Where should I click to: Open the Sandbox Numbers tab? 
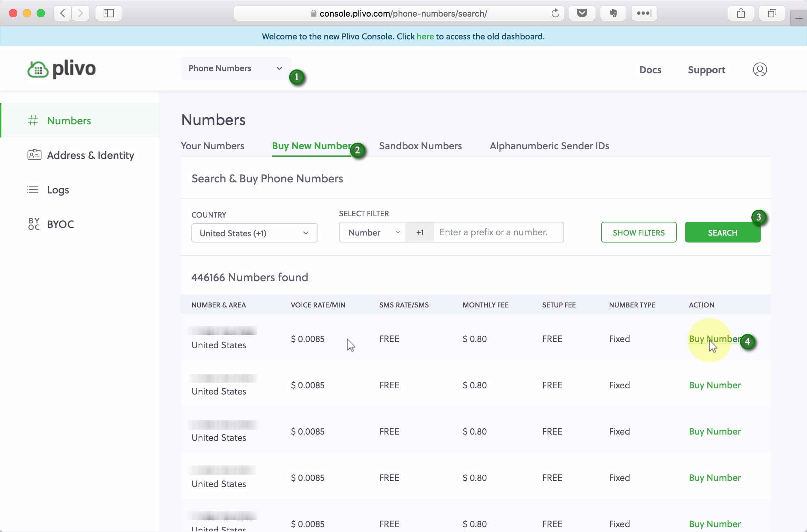tap(420, 146)
